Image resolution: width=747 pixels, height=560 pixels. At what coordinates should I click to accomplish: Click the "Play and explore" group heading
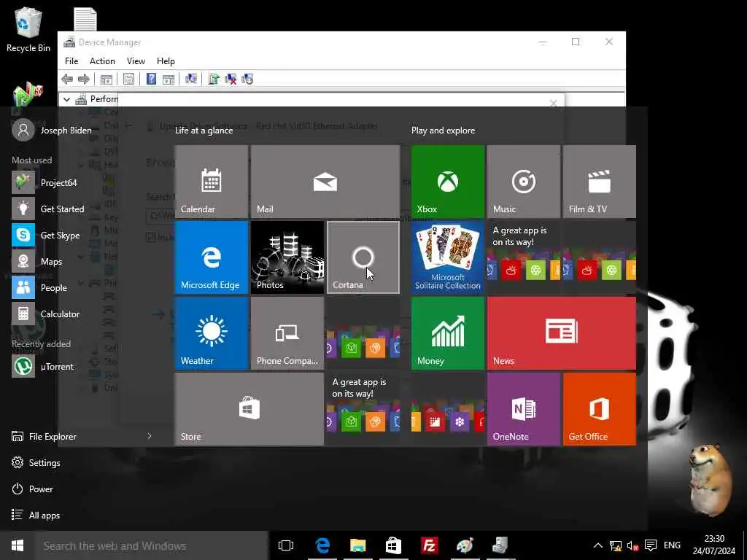[443, 130]
